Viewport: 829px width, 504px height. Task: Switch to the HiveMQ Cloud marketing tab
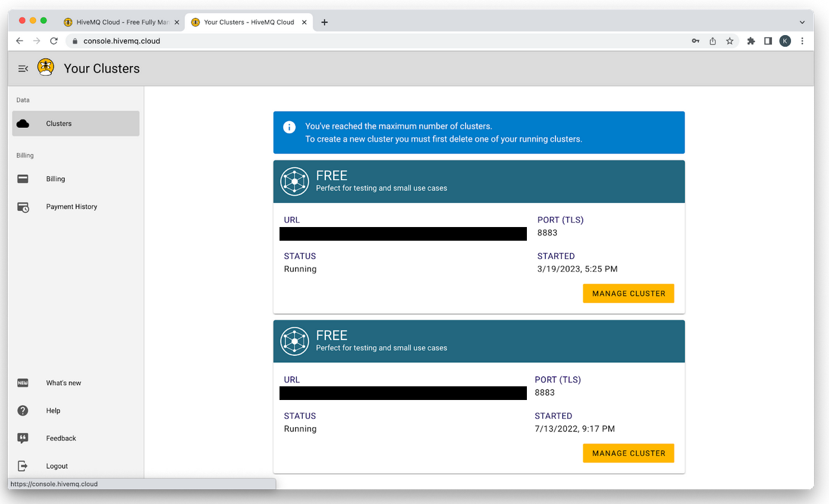119,21
